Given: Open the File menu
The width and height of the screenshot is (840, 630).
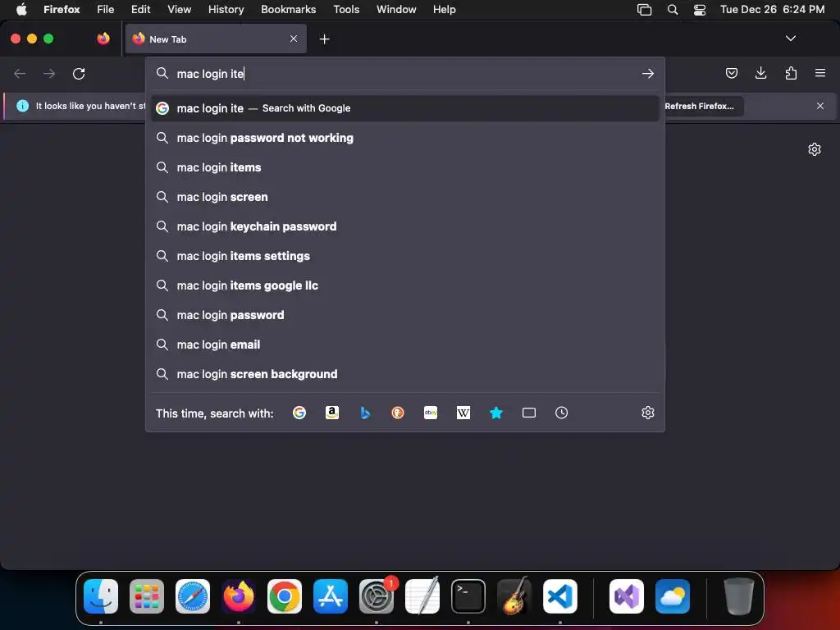Looking at the screenshot, I should pos(106,9).
